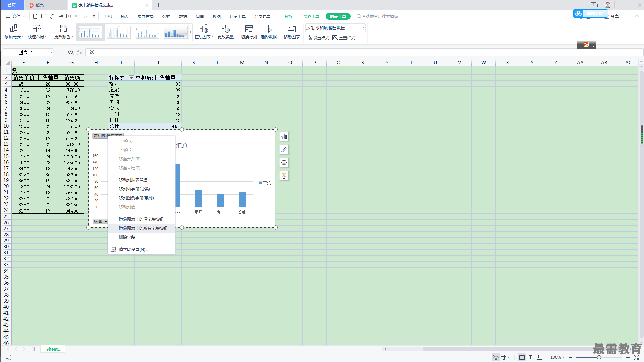Click the zoom out minus icon
Viewport: 644px width, 362px height.
(570, 357)
